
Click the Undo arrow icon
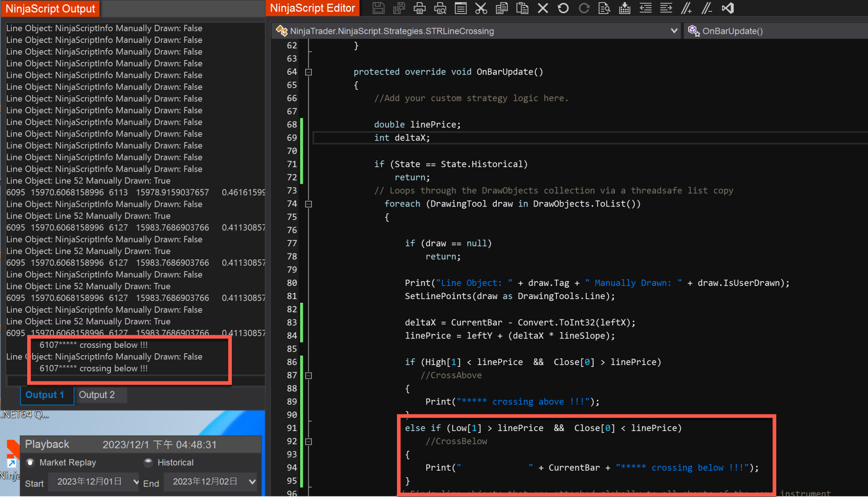pos(563,8)
